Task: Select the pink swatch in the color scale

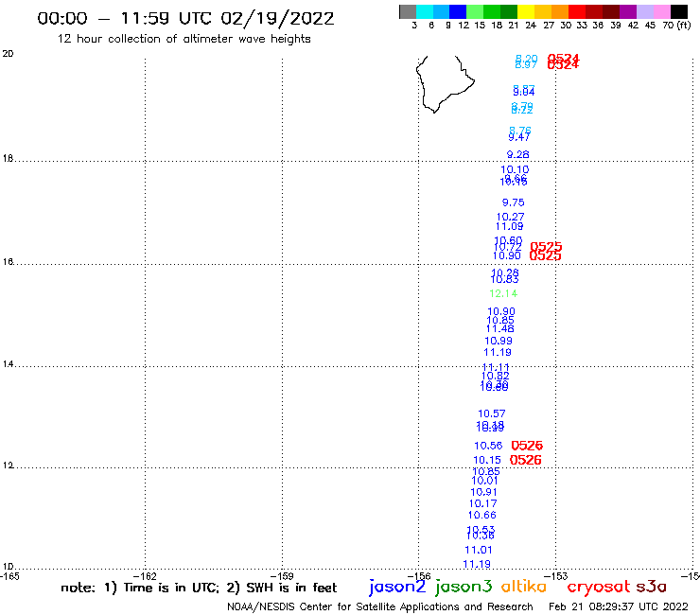Action: 662,11
